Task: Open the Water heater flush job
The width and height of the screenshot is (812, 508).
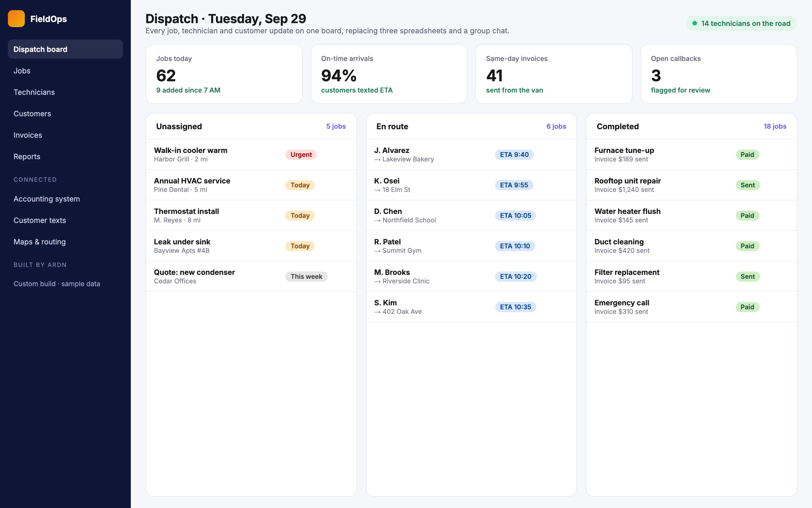Action: click(x=692, y=216)
